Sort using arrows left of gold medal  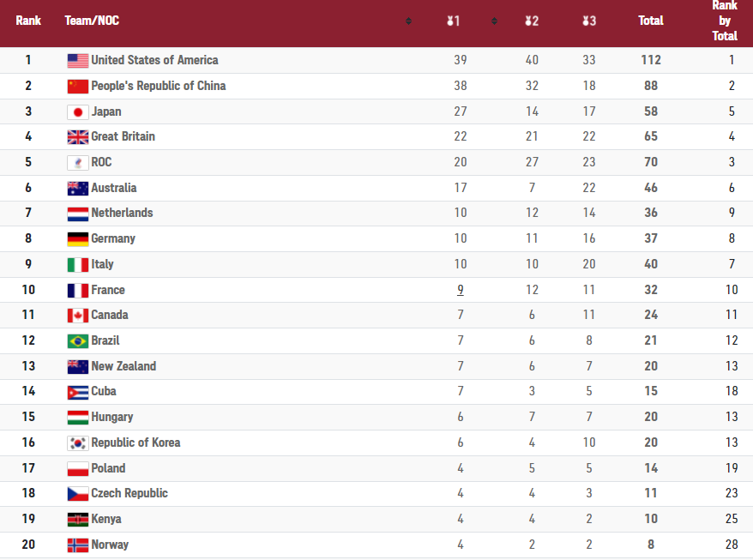[408, 21]
